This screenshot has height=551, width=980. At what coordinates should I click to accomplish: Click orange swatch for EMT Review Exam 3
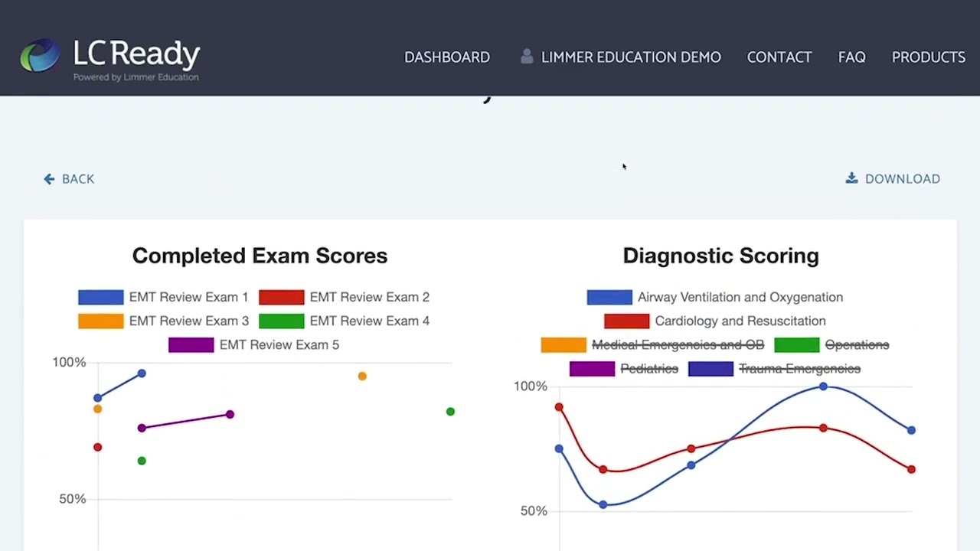101,321
